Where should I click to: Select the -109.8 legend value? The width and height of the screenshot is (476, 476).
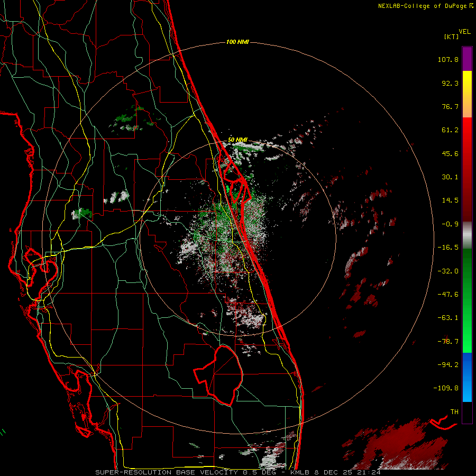446,388
